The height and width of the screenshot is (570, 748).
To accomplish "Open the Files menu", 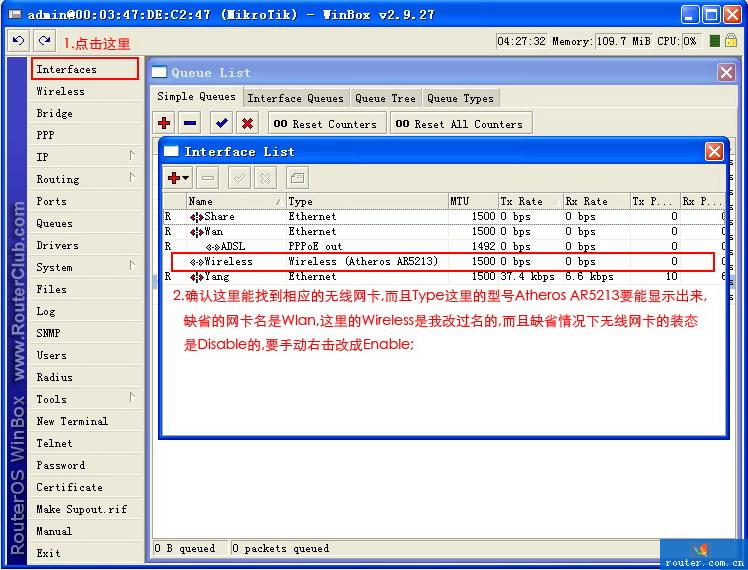I will pos(86,289).
